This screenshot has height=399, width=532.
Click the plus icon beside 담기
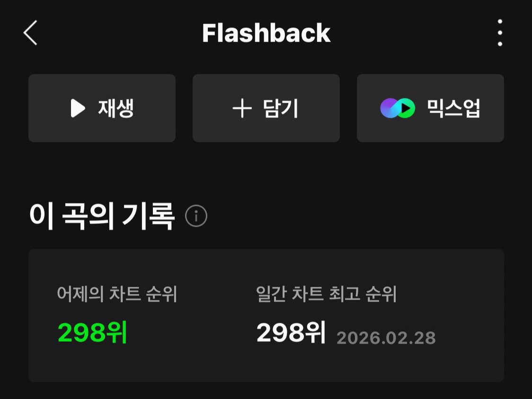pos(242,108)
